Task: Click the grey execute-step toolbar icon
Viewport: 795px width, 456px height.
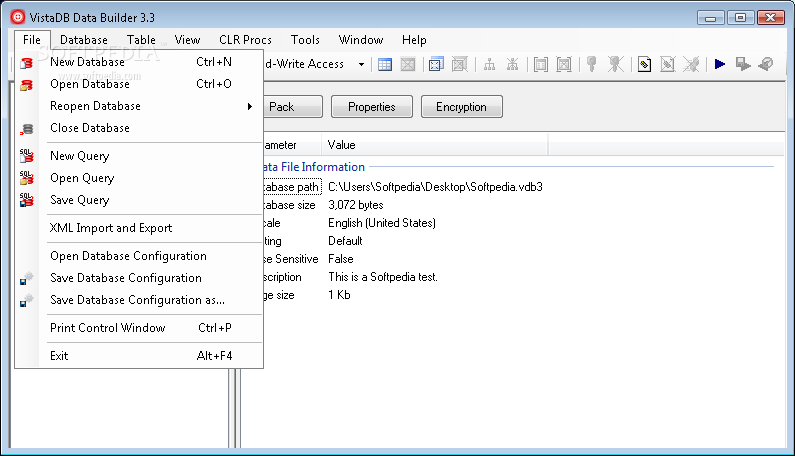Action: (743, 64)
